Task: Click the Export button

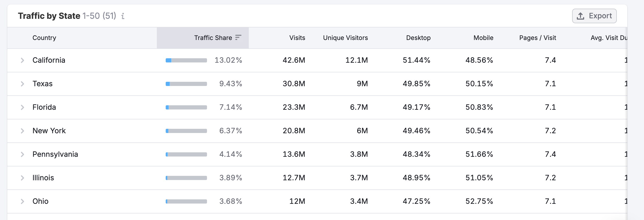Action: pos(594,16)
